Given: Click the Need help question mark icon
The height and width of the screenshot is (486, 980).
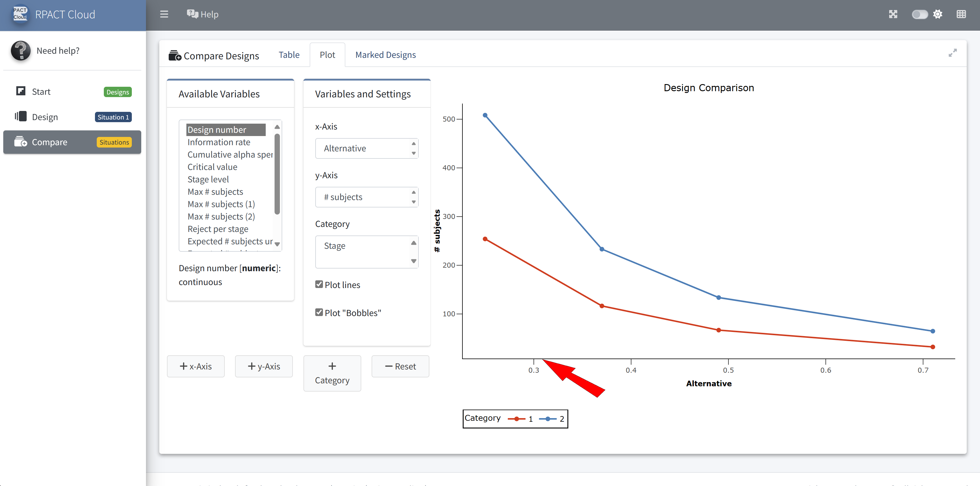Looking at the screenshot, I should [21, 51].
